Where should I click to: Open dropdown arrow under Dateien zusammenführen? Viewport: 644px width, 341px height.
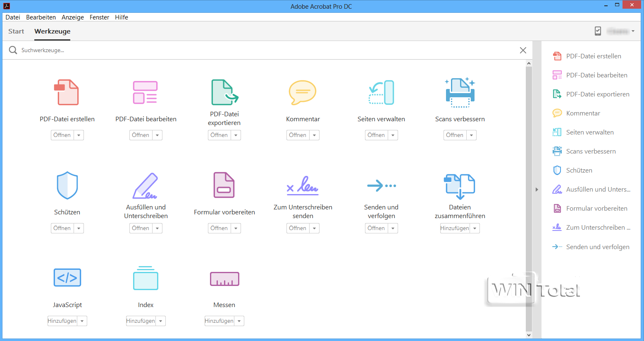[x=475, y=228]
